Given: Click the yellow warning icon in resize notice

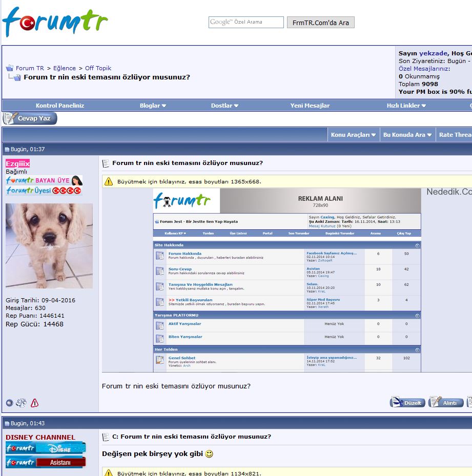Looking at the screenshot, I should [x=109, y=181].
